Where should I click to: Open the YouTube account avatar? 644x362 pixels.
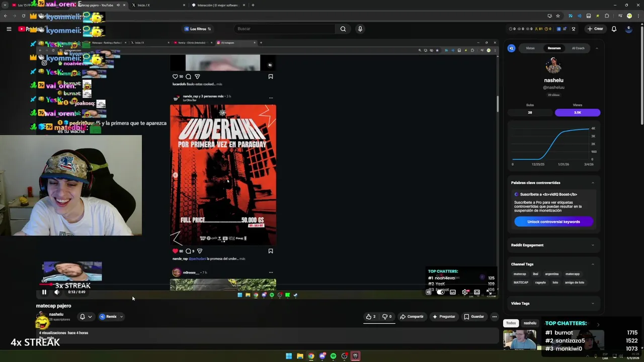pyautogui.click(x=628, y=29)
